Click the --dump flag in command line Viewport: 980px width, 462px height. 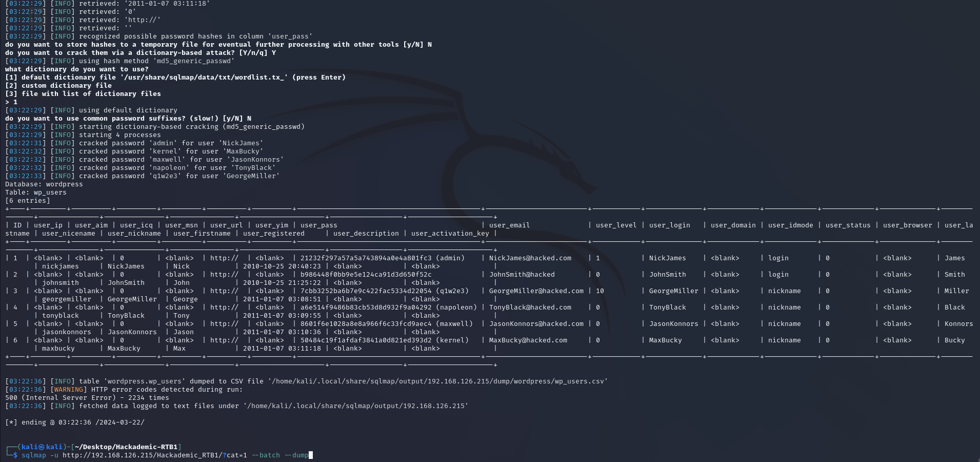[296, 455]
